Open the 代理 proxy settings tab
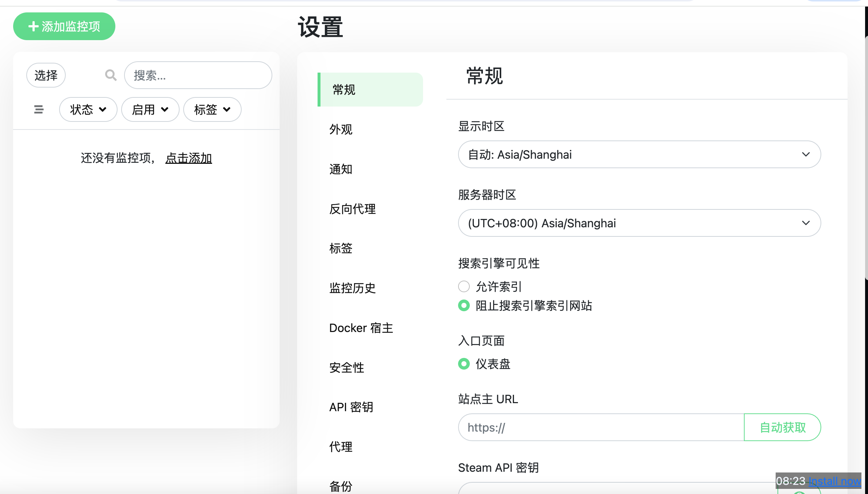Image resolution: width=868 pixels, height=494 pixels. click(341, 447)
